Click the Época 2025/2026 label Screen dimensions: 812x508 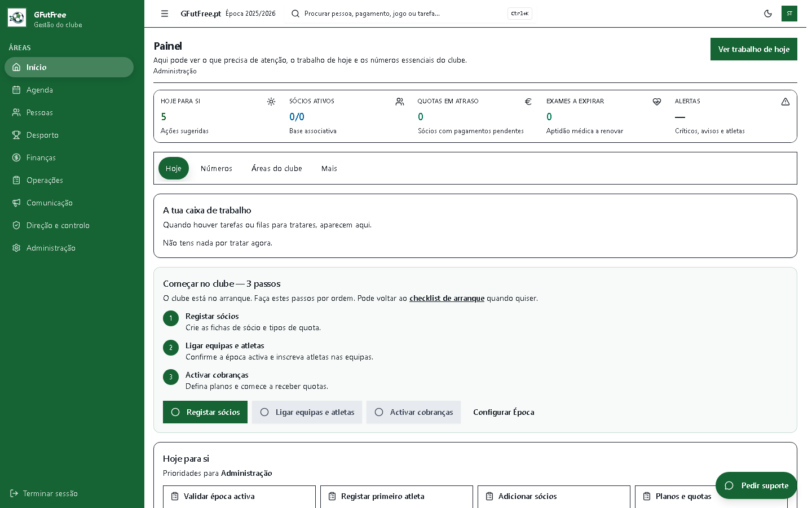[x=250, y=14]
